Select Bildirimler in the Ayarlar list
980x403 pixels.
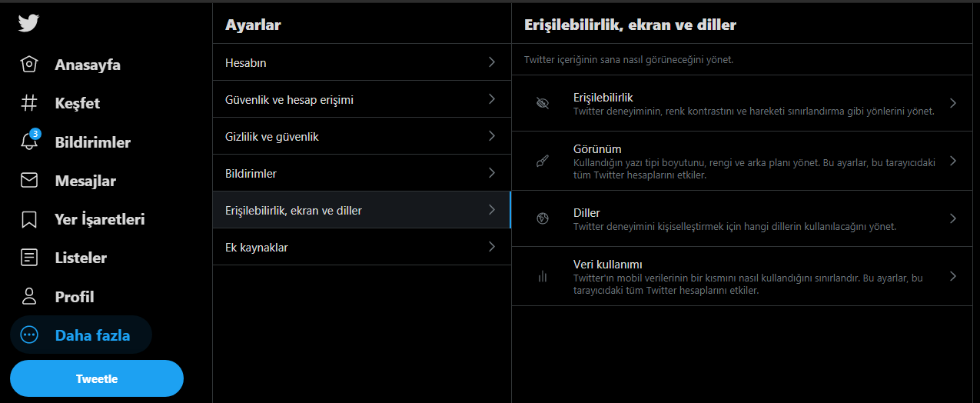tap(251, 173)
